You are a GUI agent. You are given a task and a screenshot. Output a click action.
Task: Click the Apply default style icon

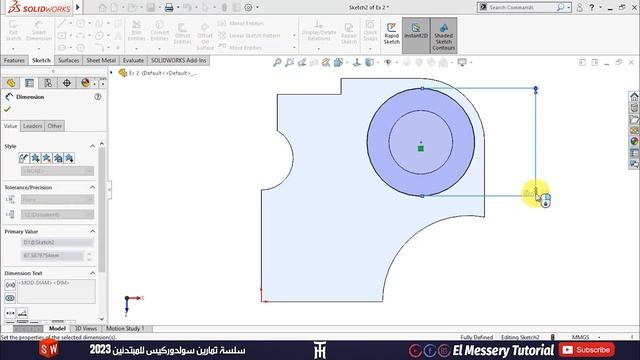pos(24,158)
